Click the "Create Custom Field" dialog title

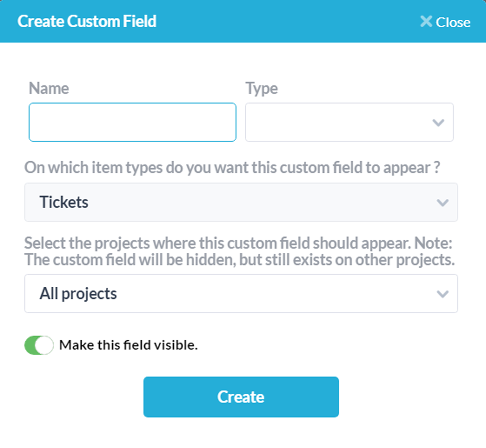click(x=87, y=22)
